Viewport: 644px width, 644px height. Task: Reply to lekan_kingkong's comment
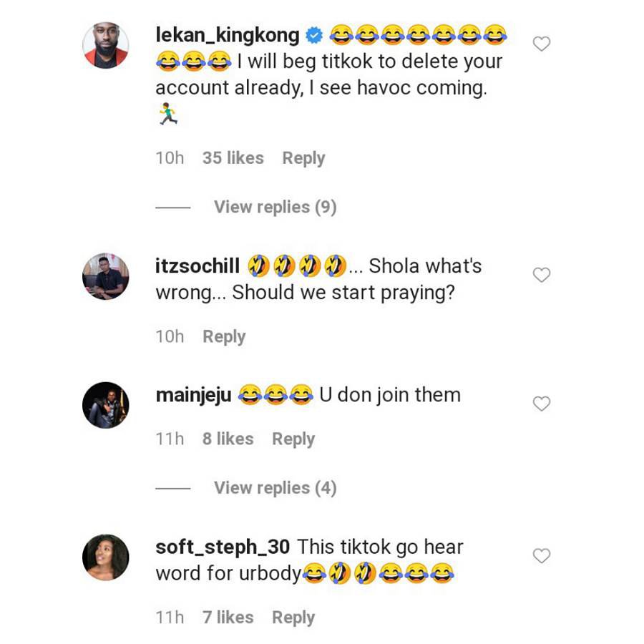(x=303, y=158)
